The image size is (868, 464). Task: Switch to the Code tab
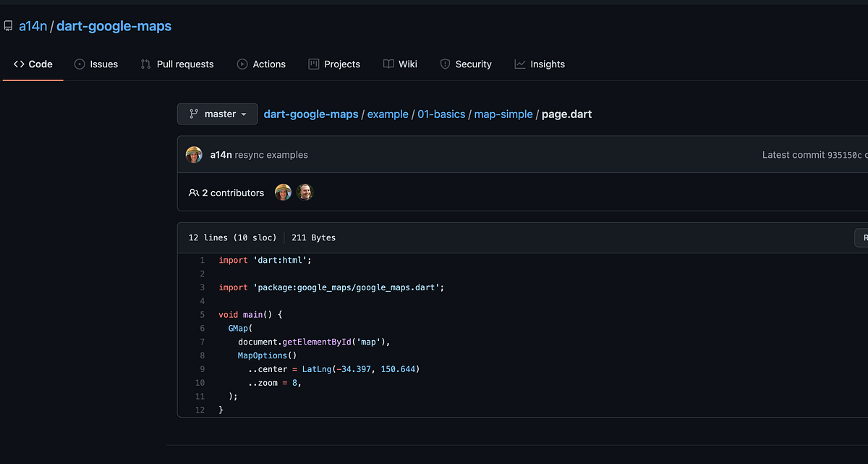pos(33,64)
